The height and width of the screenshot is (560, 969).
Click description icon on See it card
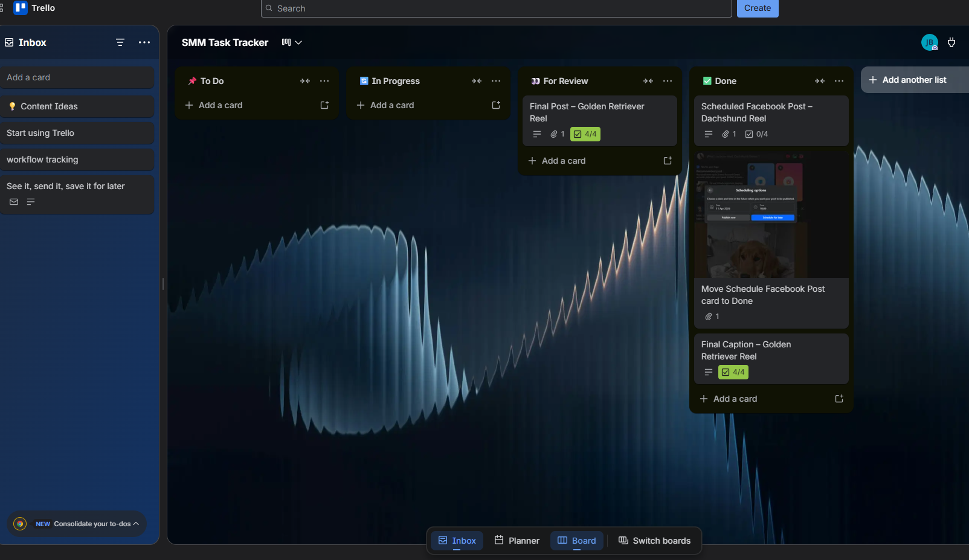(31, 202)
